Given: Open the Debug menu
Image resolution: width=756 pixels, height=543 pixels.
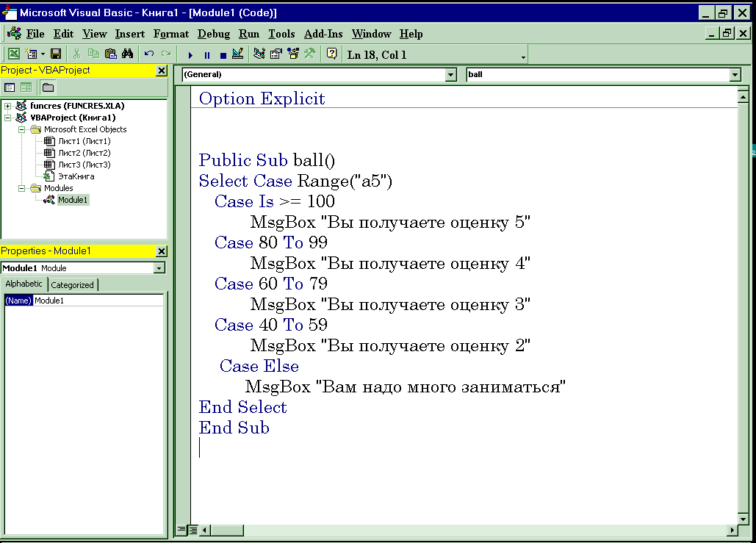Looking at the screenshot, I should [214, 34].
